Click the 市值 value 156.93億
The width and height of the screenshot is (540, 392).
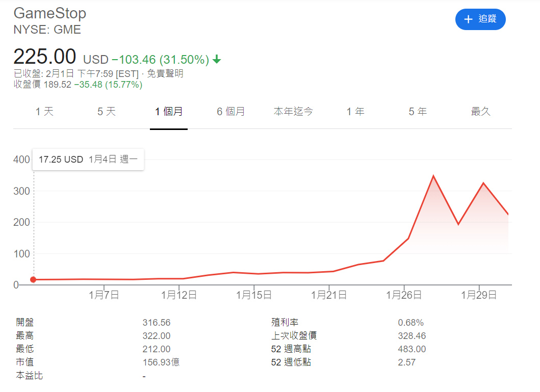[x=161, y=362]
